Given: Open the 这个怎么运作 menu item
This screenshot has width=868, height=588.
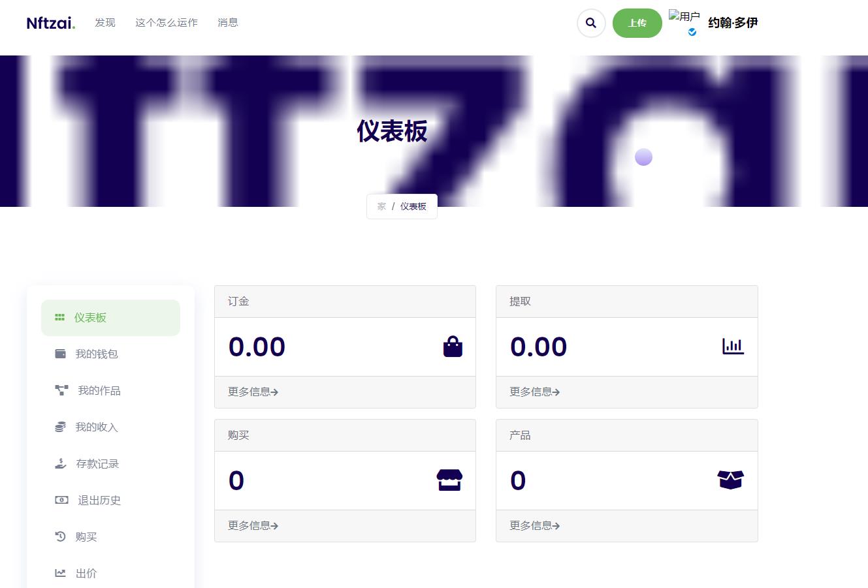Looking at the screenshot, I should [x=166, y=23].
